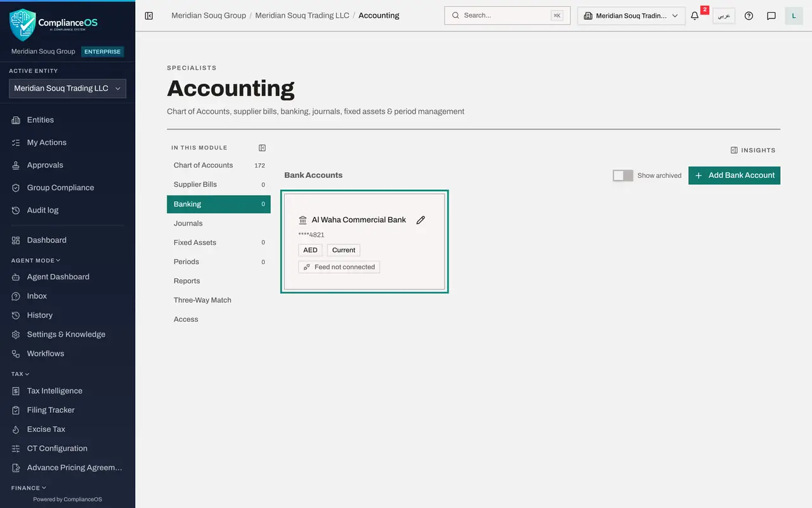Open the user avatar L
Screen dimensions: 812x508
[794, 16]
